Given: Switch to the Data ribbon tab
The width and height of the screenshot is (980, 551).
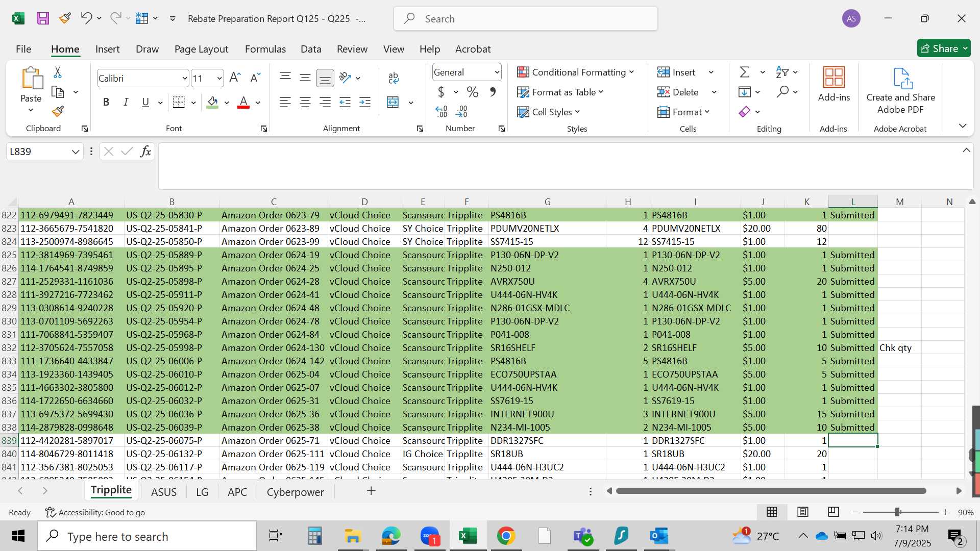Looking at the screenshot, I should pos(311,49).
